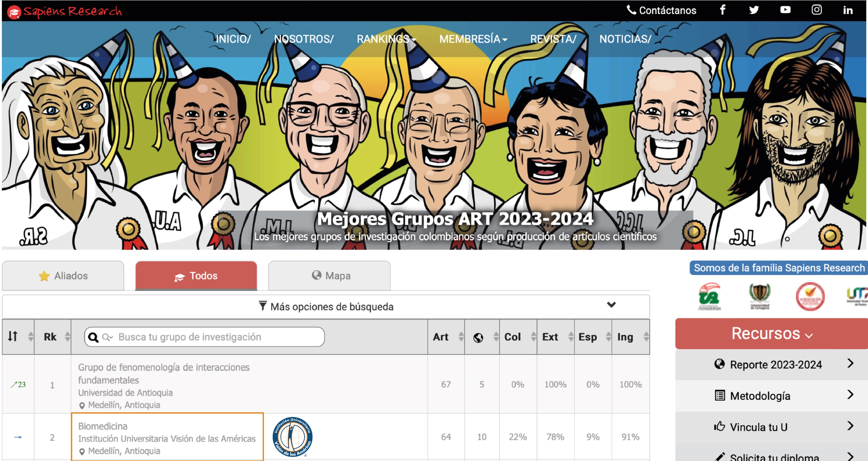Open the Universidad de la Amazonia logo

pos(709,297)
